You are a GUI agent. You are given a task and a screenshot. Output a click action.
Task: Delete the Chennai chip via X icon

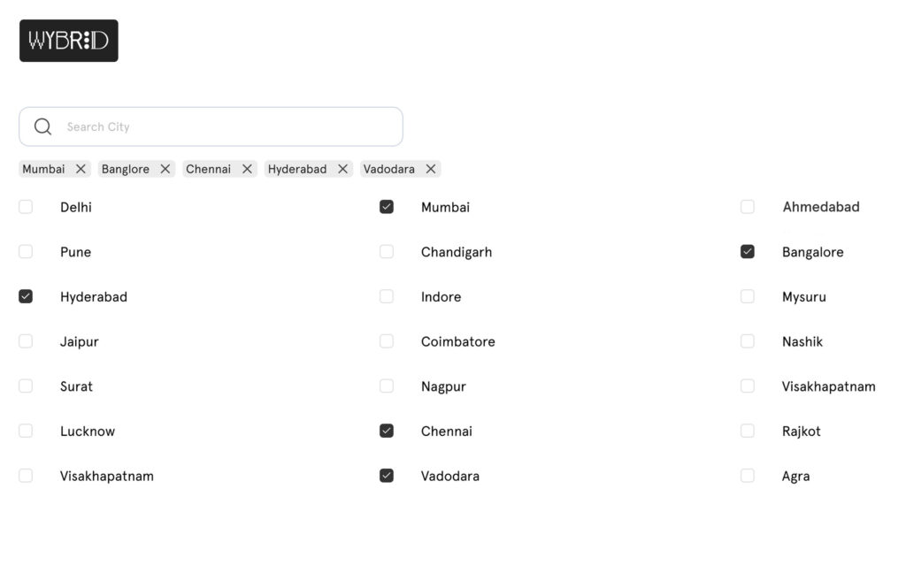(x=247, y=169)
